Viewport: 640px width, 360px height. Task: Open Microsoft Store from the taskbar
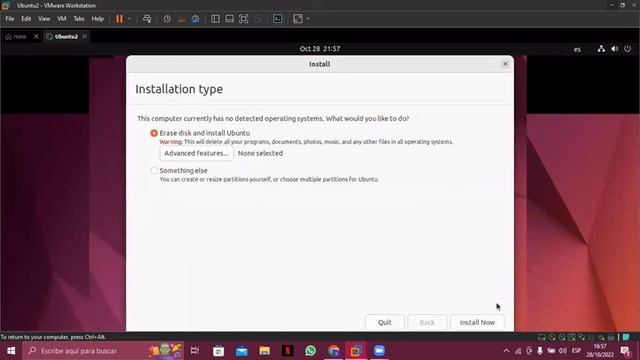click(218, 351)
